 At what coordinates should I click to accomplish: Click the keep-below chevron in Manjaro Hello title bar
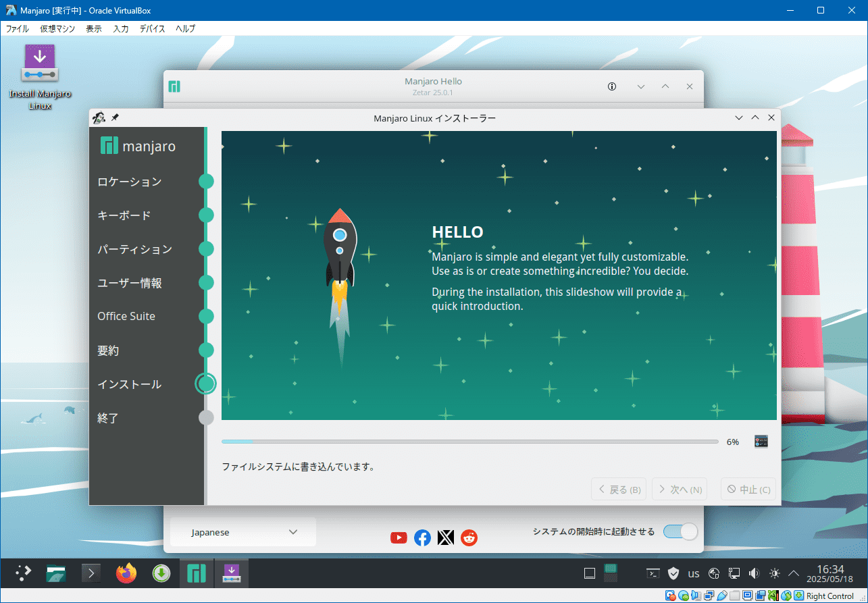coord(641,86)
